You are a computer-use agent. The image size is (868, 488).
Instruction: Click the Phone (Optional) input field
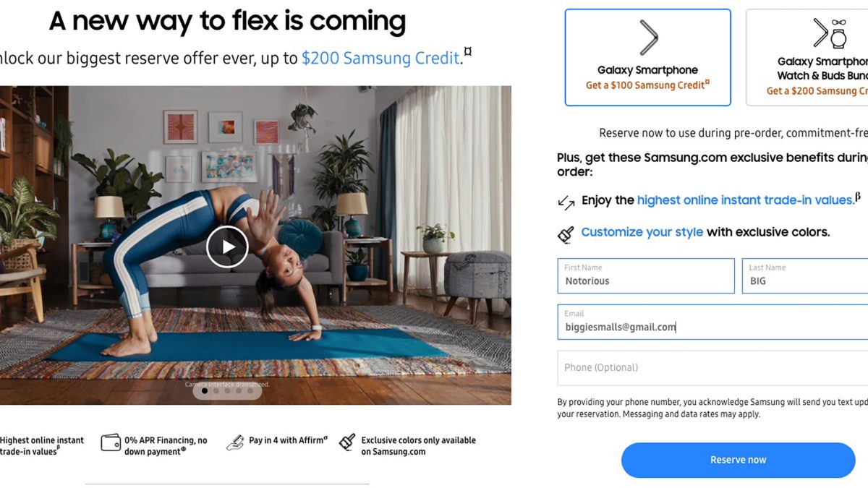[x=712, y=368]
